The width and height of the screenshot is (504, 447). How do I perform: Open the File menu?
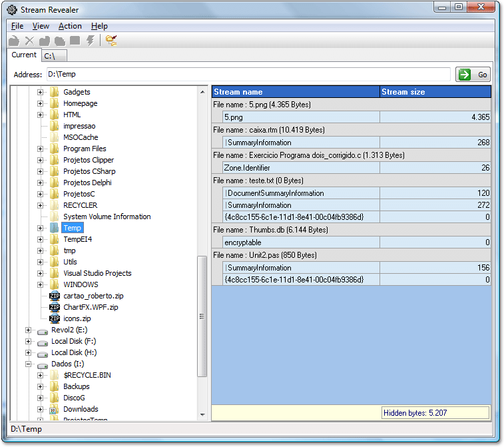click(x=17, y=26)
